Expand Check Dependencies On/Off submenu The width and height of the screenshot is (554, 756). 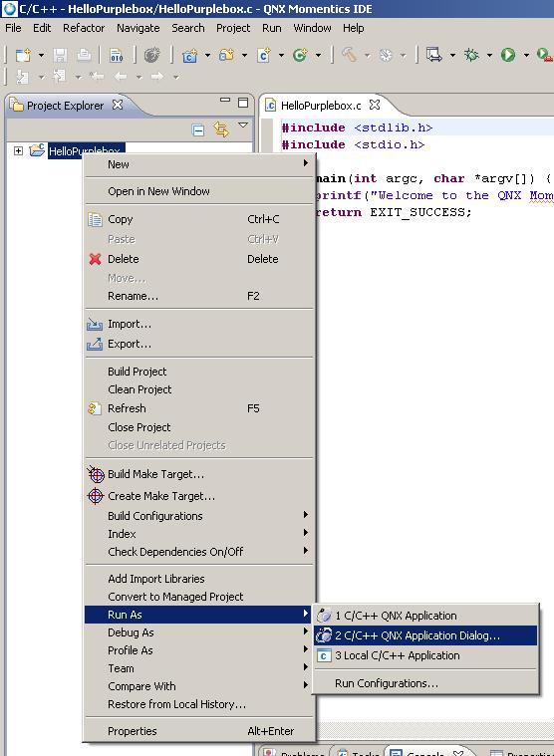point(199,552)
